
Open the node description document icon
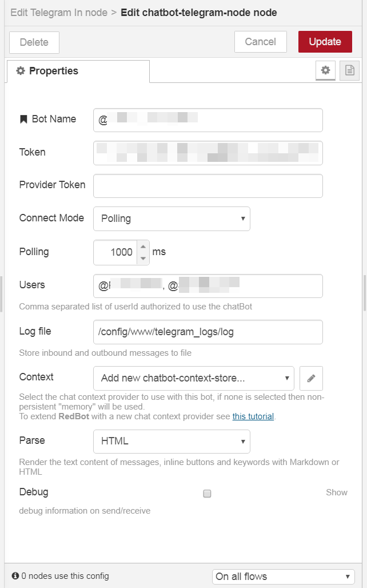tap(349, 70)
